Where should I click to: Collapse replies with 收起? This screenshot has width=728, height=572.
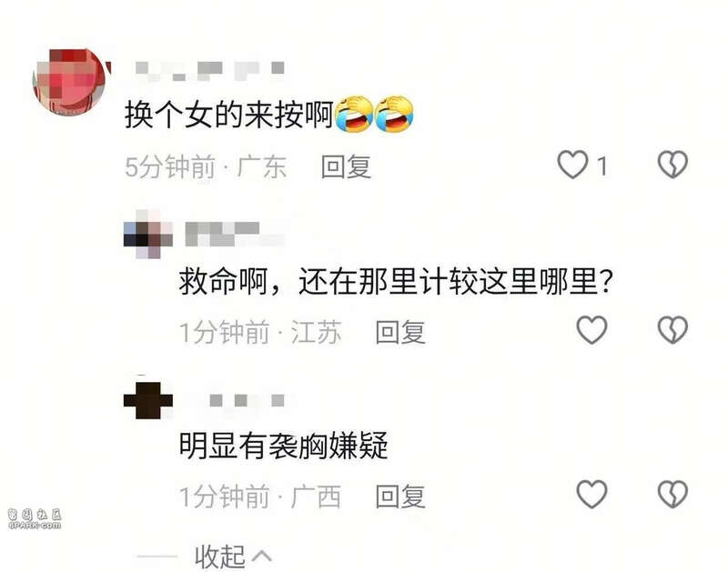tap(219, 557)
